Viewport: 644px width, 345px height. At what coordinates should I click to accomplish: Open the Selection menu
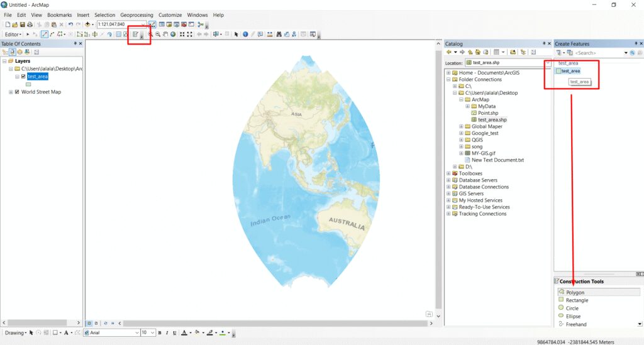(105, 15)
